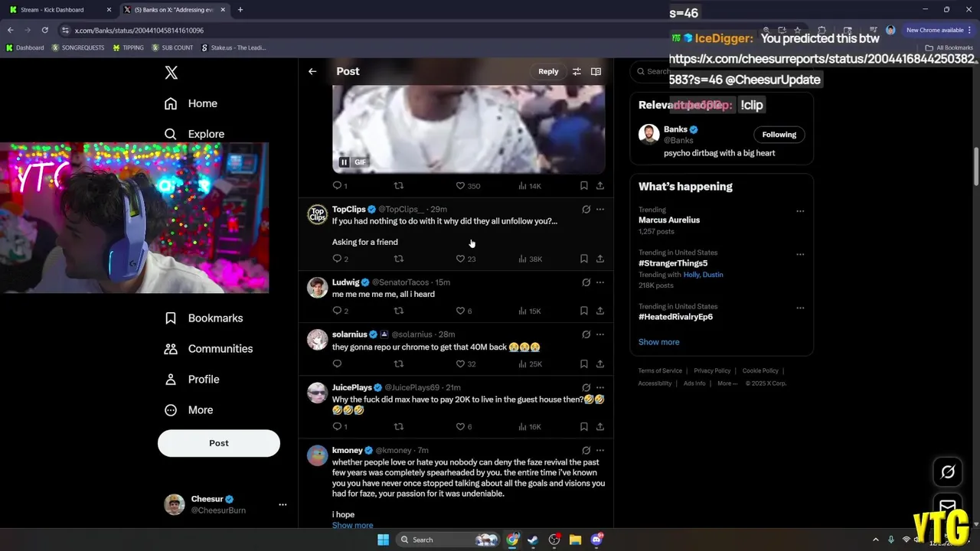980x551 pixels.
Task: Click Reply button in Post header
Action: tap(548, 71)
